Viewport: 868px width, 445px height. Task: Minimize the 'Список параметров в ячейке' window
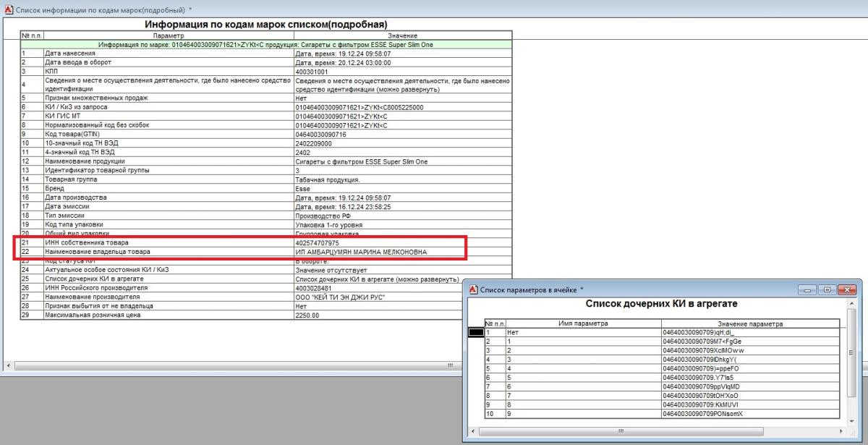click(807, 289)
